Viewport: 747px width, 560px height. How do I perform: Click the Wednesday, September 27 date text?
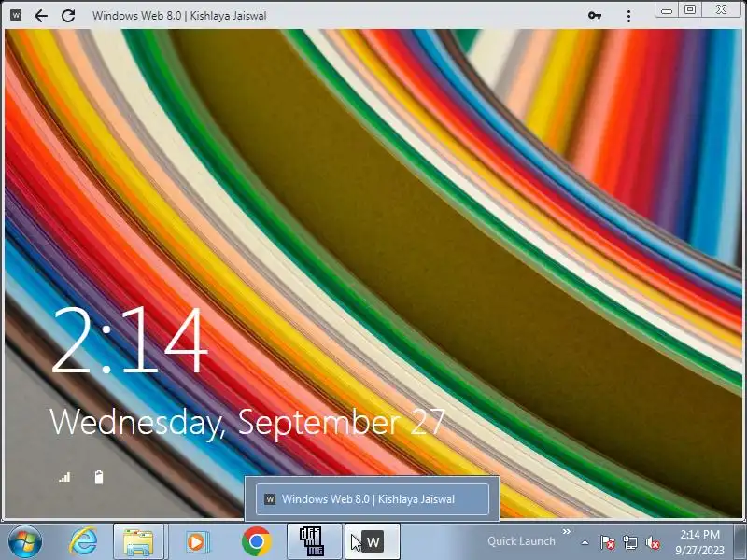pyautogui.click(x=247, y=423)
